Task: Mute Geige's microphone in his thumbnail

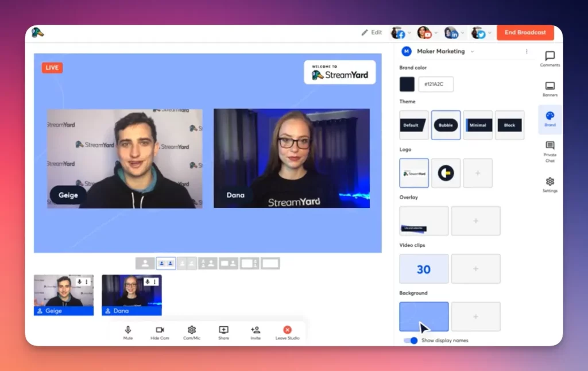Action: click(79, 281)
